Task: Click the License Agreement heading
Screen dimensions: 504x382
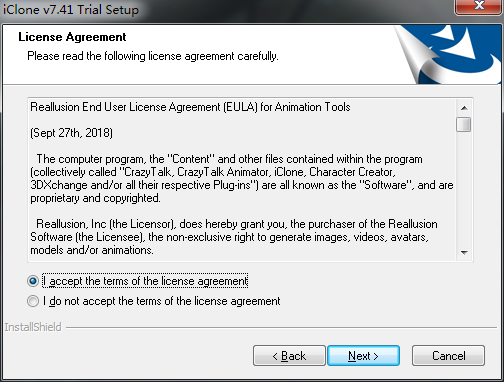Action: 72,37
